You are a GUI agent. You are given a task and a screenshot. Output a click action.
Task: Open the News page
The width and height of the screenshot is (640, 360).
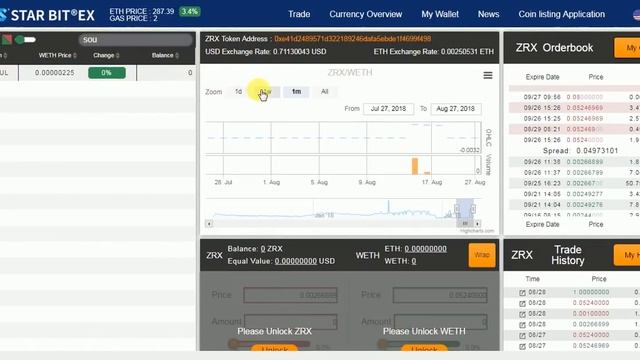(x=489, y=14)
